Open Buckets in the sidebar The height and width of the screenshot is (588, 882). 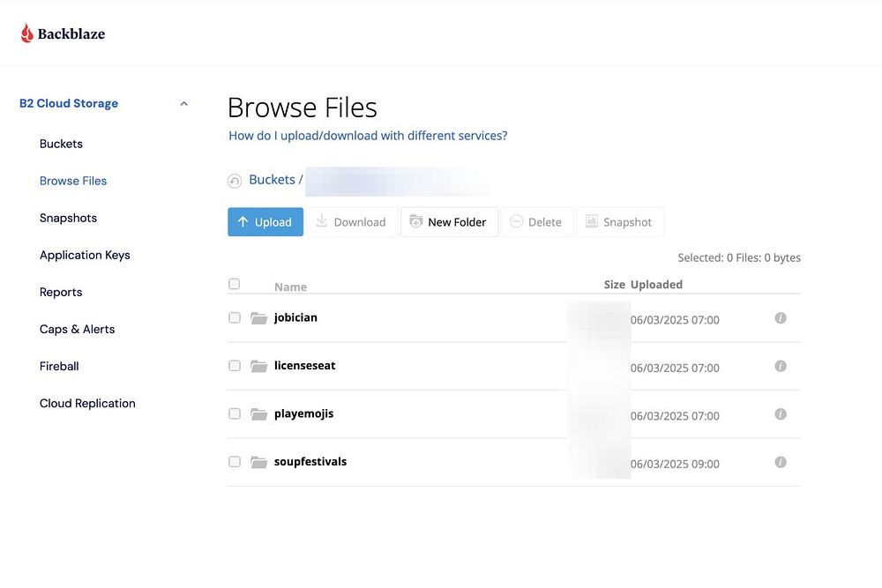[x=61, y=144]
